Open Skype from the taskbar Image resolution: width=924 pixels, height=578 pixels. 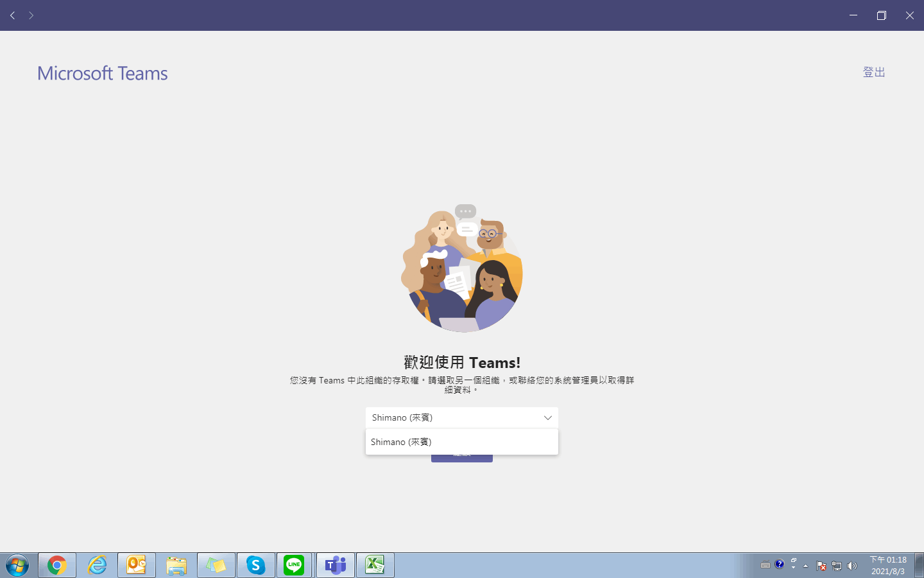pyautogui.click(x=256, y=565)
